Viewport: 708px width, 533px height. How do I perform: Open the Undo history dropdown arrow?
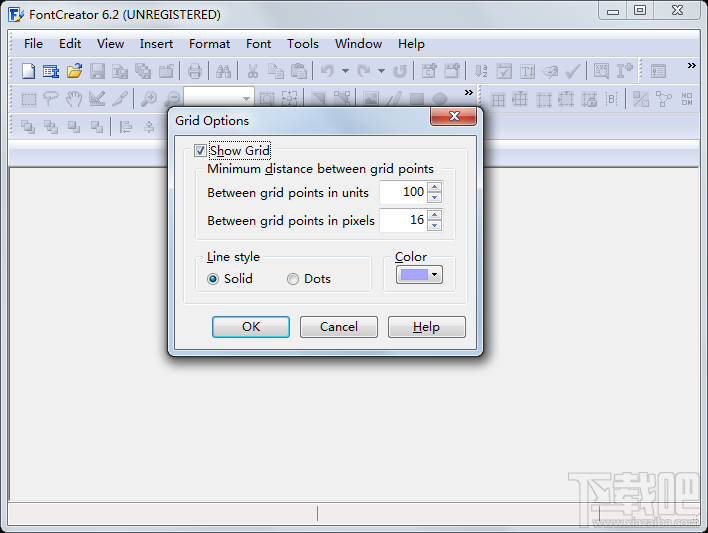click(345, 71)
